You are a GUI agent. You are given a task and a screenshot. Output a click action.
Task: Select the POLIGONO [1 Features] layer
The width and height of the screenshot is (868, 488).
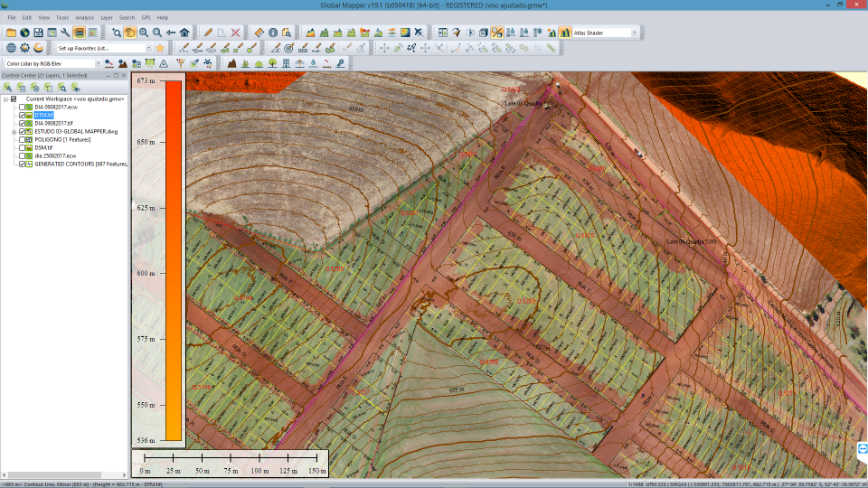pyautogui.click(x=62, y=139)
